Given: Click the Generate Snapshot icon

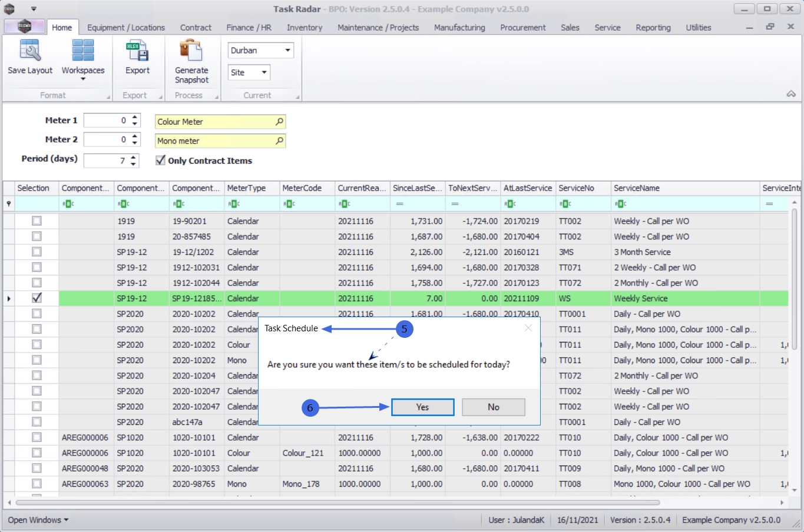Looking at the screenshot, I should pos(191,51).
